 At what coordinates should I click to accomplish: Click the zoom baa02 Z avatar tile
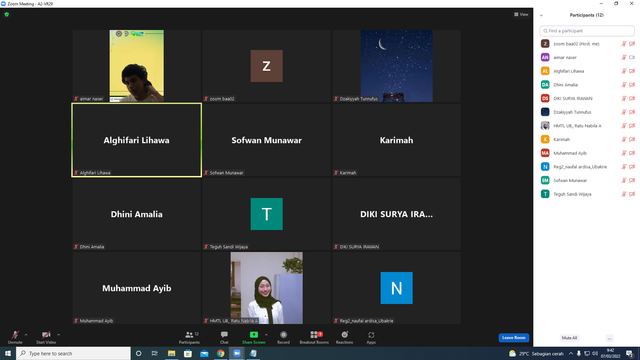tap(267, 66)
